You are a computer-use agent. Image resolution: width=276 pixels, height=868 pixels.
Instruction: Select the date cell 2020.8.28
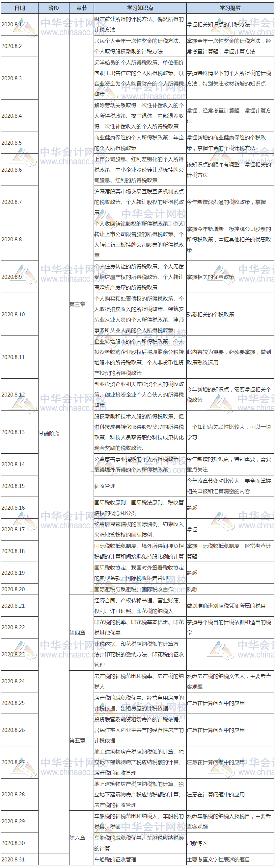[x=19, y=795]
